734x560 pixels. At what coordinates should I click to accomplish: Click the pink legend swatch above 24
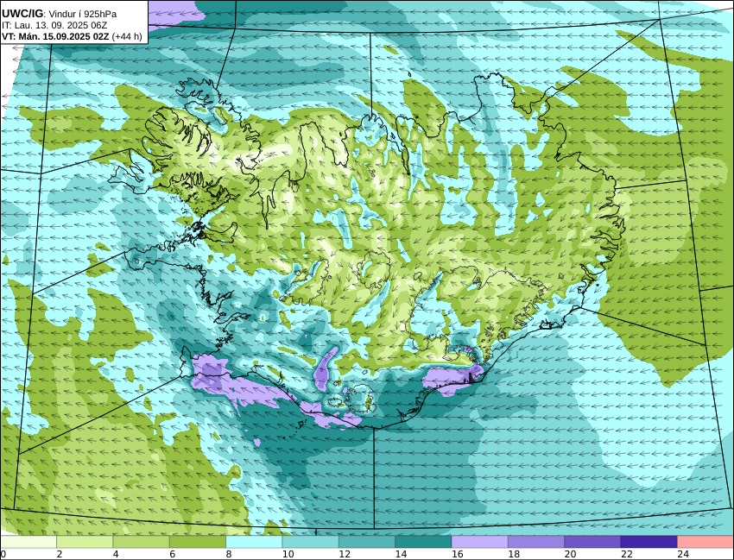(x=706, y=542)
